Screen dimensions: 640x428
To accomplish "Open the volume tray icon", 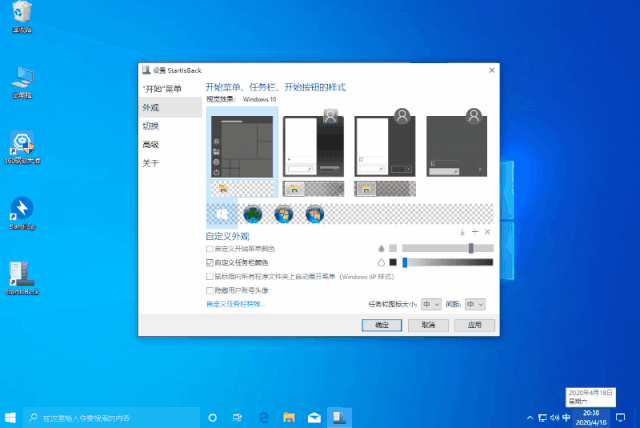I will (x=554, y=418).
